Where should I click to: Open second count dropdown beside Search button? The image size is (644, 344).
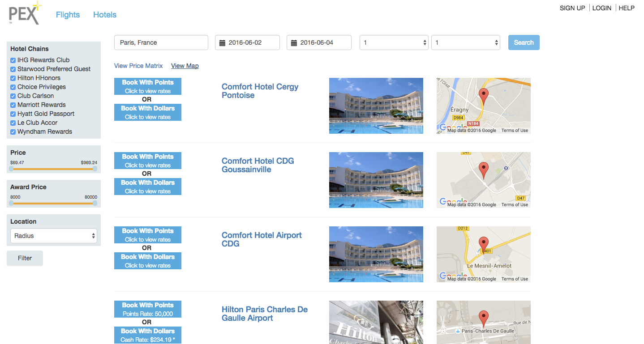click(x=466, y=42)
